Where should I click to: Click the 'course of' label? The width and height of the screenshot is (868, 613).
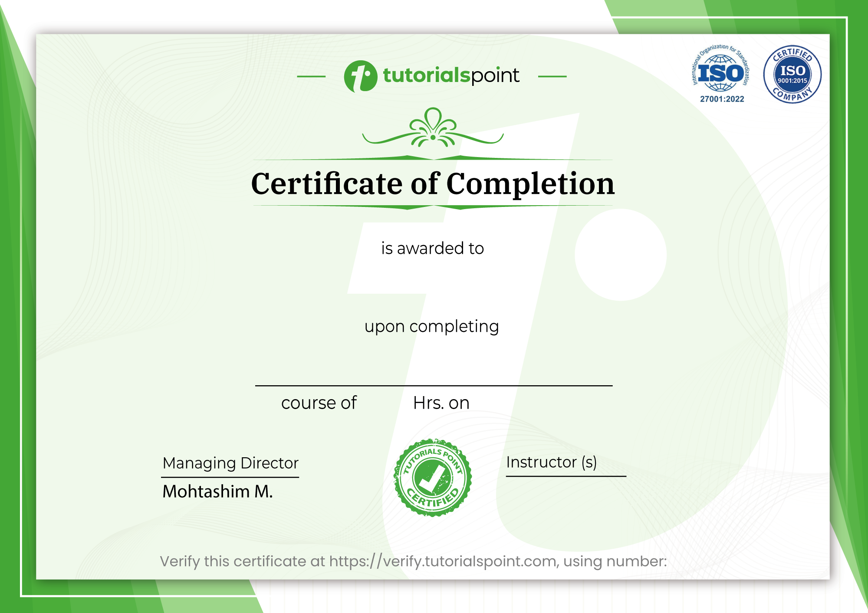319,403
